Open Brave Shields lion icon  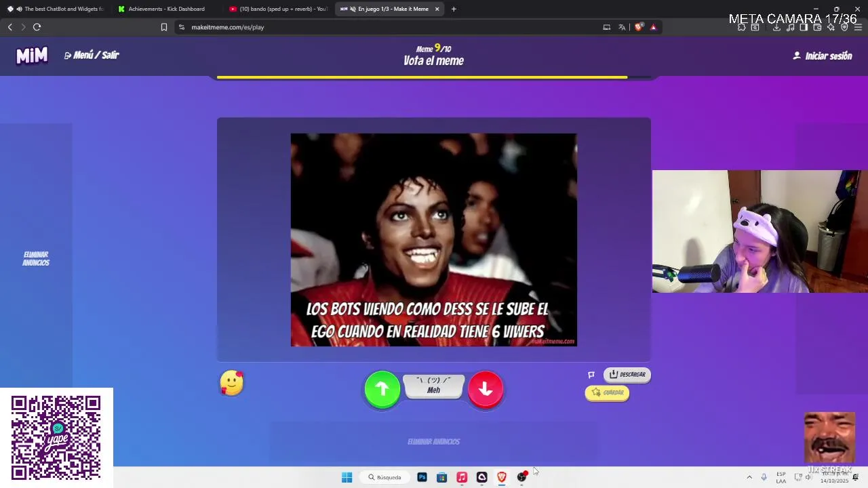(x=639, y=27)
